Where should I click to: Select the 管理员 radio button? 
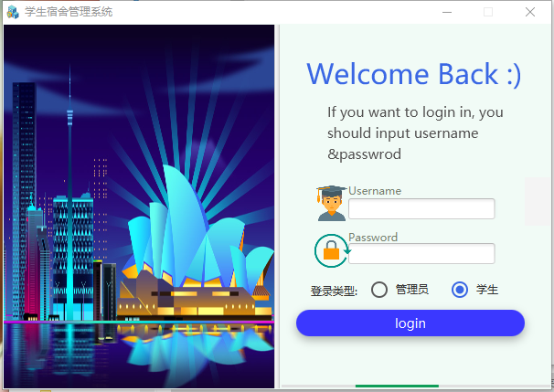379,290
